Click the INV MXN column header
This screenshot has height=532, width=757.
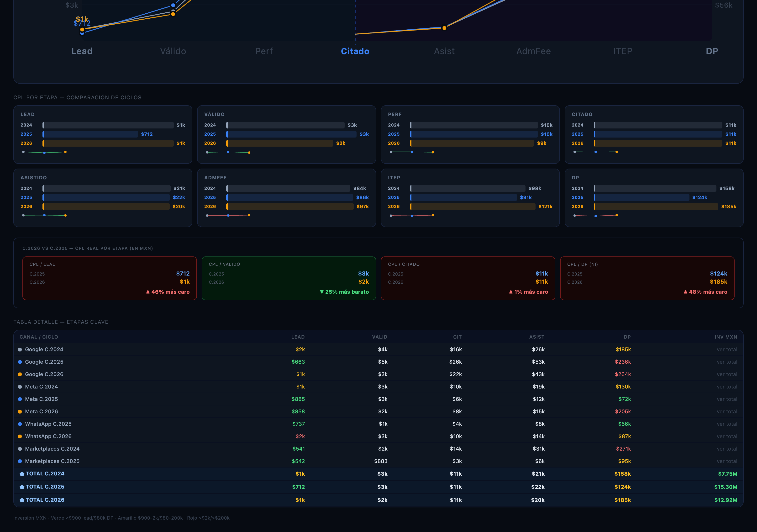726,337
